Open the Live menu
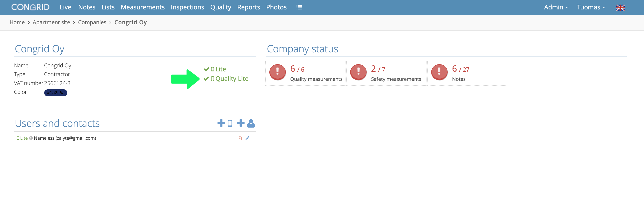Viewport: 644px width, 223px height. click(66, 7)
